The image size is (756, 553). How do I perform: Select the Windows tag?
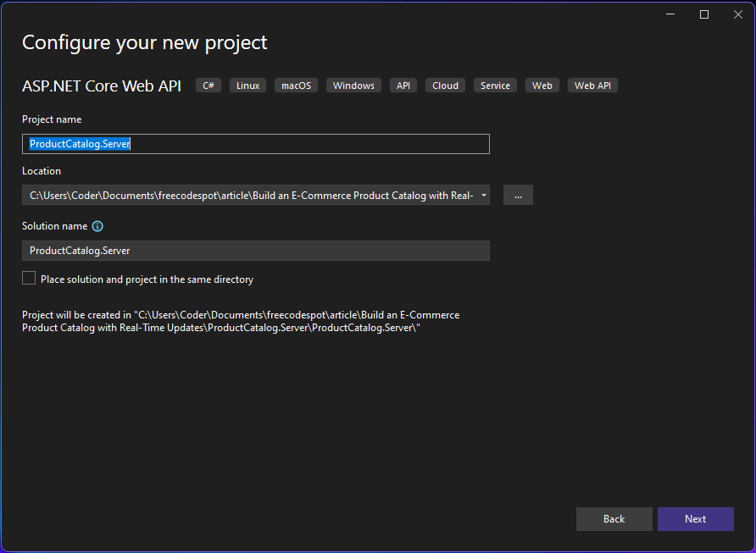coord(353,86)
